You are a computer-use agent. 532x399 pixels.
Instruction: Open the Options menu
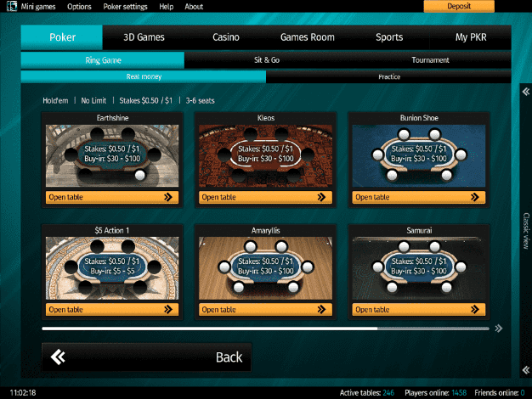click(x=79, y=7)
